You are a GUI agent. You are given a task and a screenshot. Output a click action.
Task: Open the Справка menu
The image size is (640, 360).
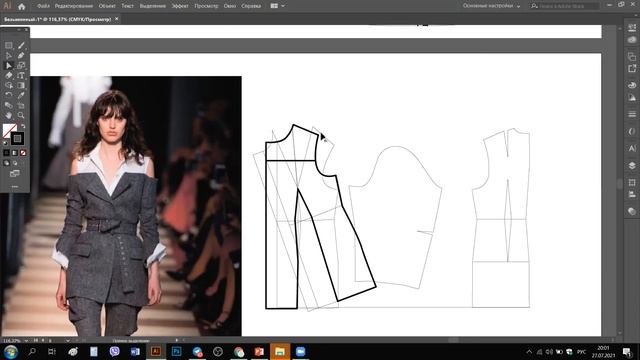[x=251, y=6]
